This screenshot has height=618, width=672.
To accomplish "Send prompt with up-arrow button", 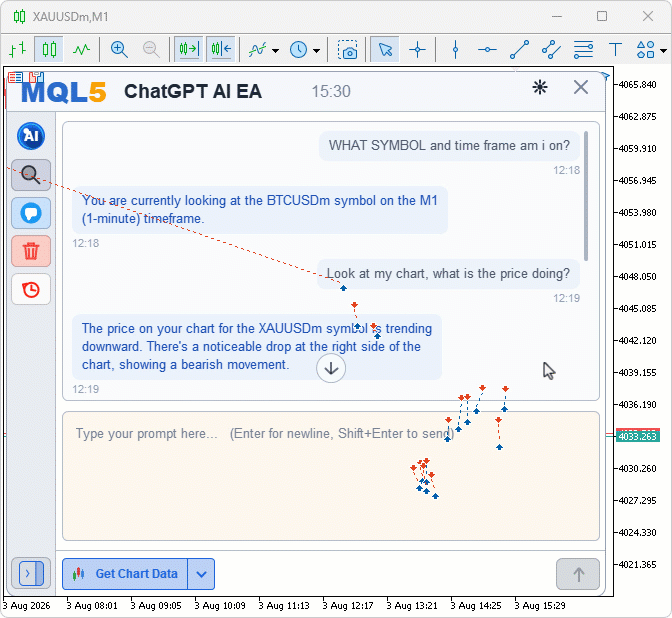I will [x=578, y=574].
